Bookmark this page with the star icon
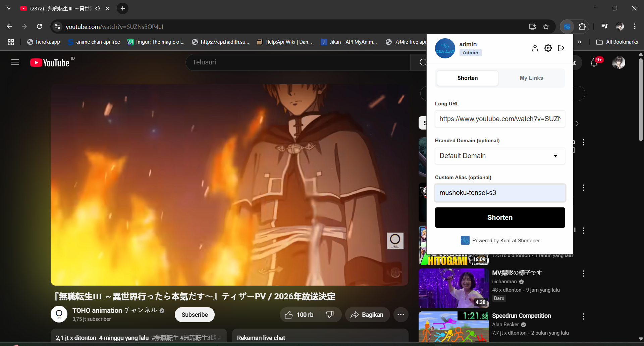The height and width of the screenshot is (346, 644). [546, 27]
